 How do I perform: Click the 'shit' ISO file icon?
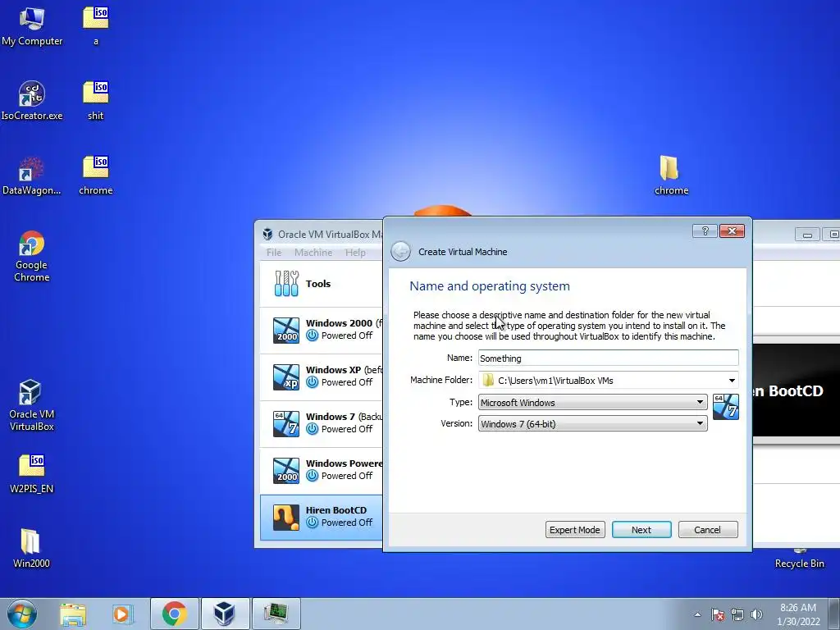click(96, 101)
